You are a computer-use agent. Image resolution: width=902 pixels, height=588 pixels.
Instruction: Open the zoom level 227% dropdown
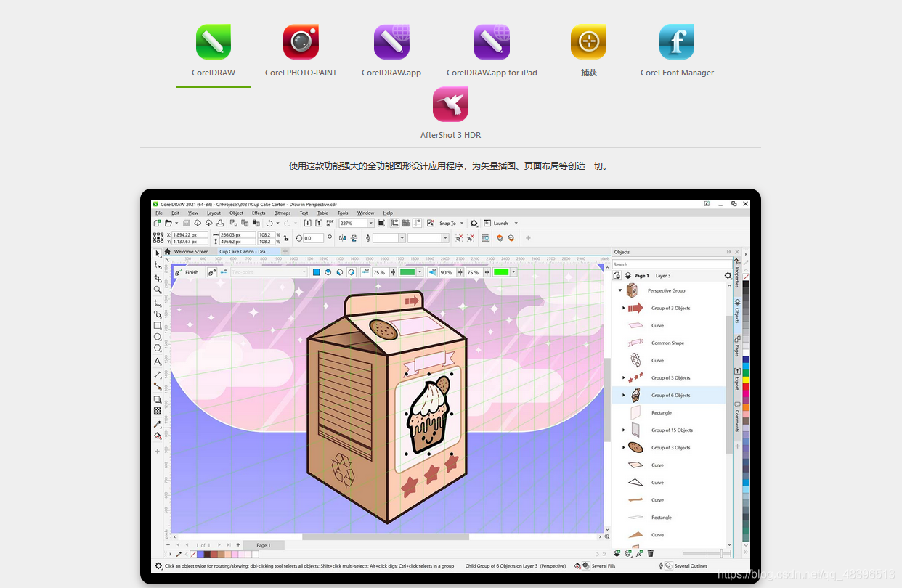(370, 223)
